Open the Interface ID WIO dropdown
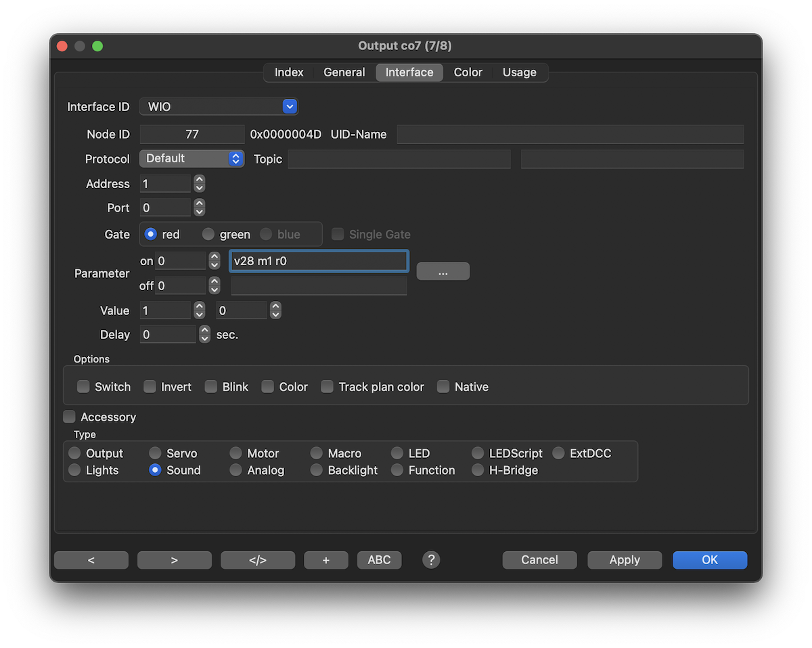 click(x=219, y=107)
